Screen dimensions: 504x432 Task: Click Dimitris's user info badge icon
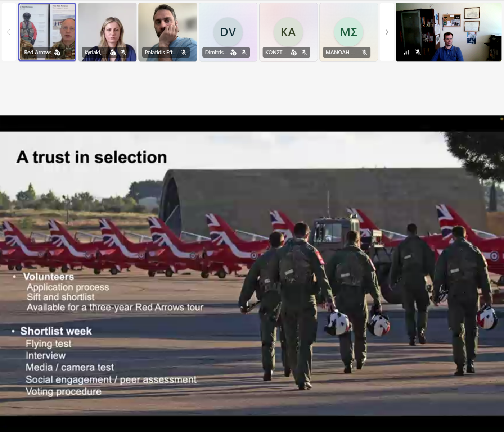233,53
